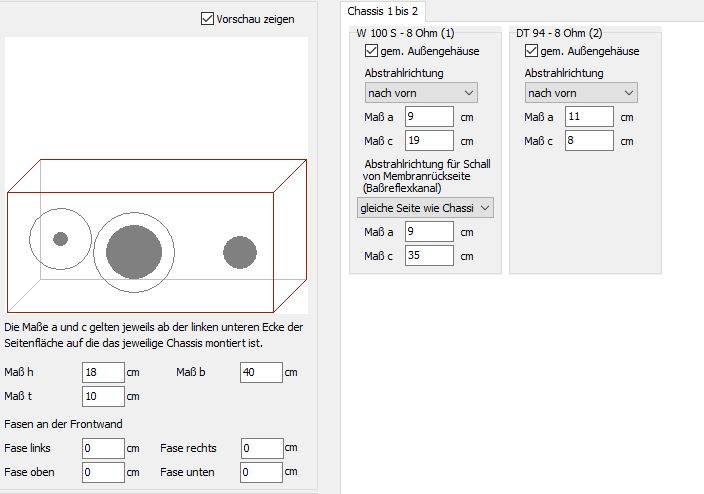
Task: Open Abstrahlrichtung dropdown for W 100 S
Action: (421, 93)
